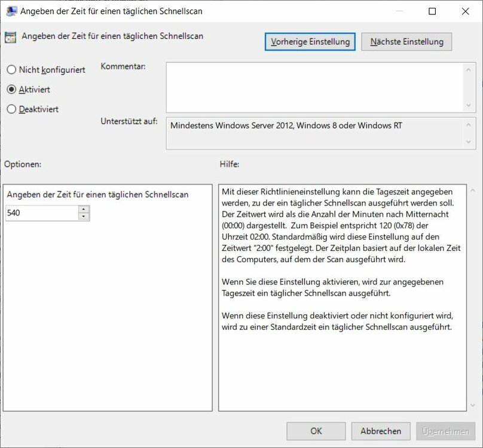Close the Schnellscan settings dialog

click(466, 11)
